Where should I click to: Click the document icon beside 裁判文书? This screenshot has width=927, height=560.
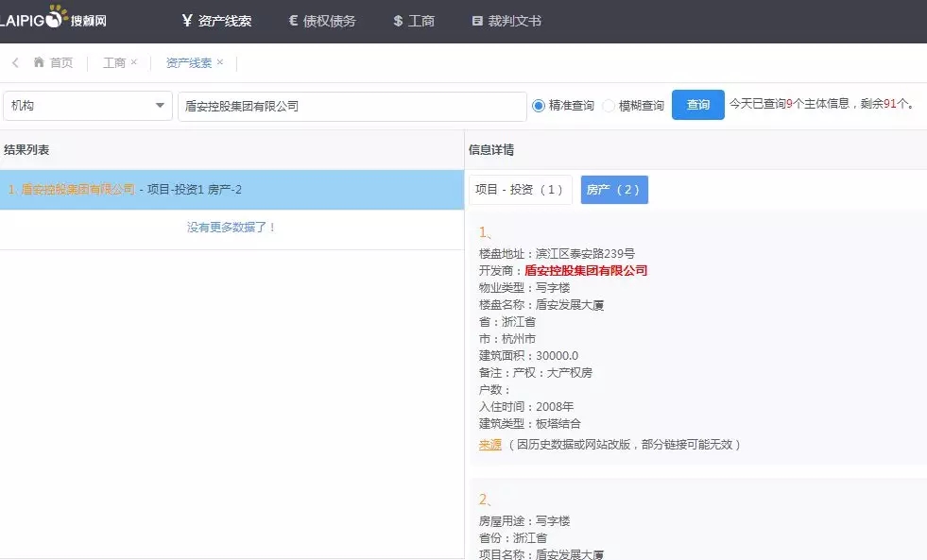point(477,21)
